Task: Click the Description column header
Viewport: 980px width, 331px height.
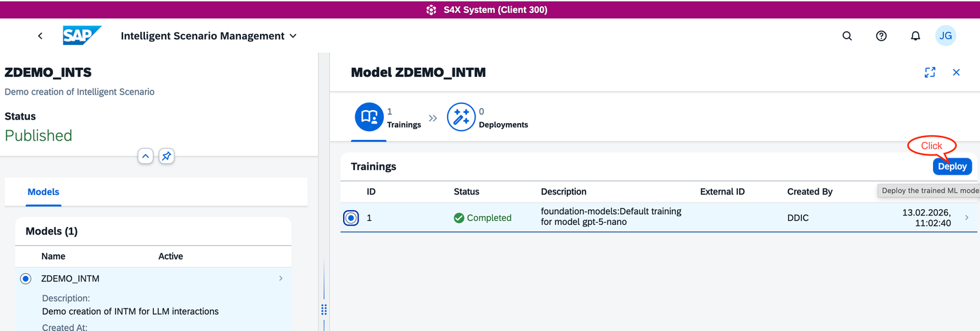Action: click(x=563, y=192)
